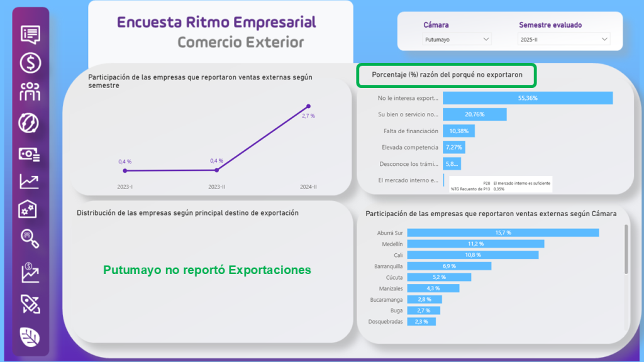Image resolution: width=644 pixels, height=362 pixels.
Task: Click the rocket sidebar icon
Action: pyautogui.click(x=30, y=304)
